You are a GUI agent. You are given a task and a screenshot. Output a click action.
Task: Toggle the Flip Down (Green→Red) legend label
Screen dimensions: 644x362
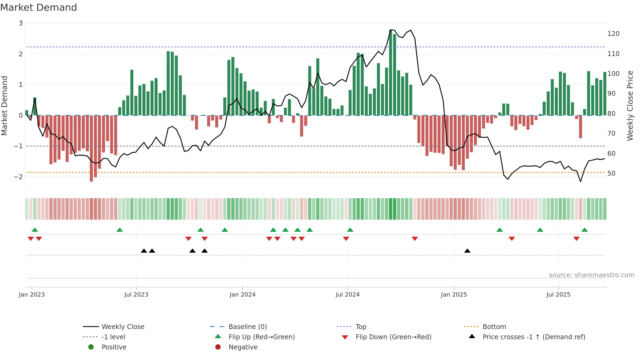coord(393,337)
